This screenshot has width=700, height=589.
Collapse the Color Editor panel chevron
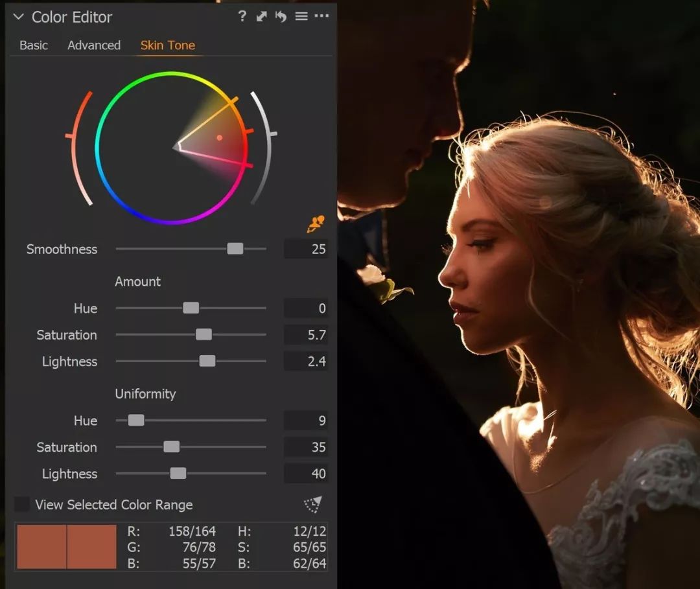click(x=18, y=17)
